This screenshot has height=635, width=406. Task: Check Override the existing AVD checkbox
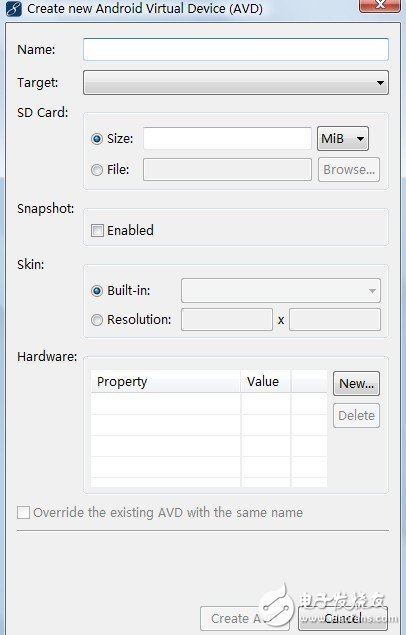click(x=23, y=512)
